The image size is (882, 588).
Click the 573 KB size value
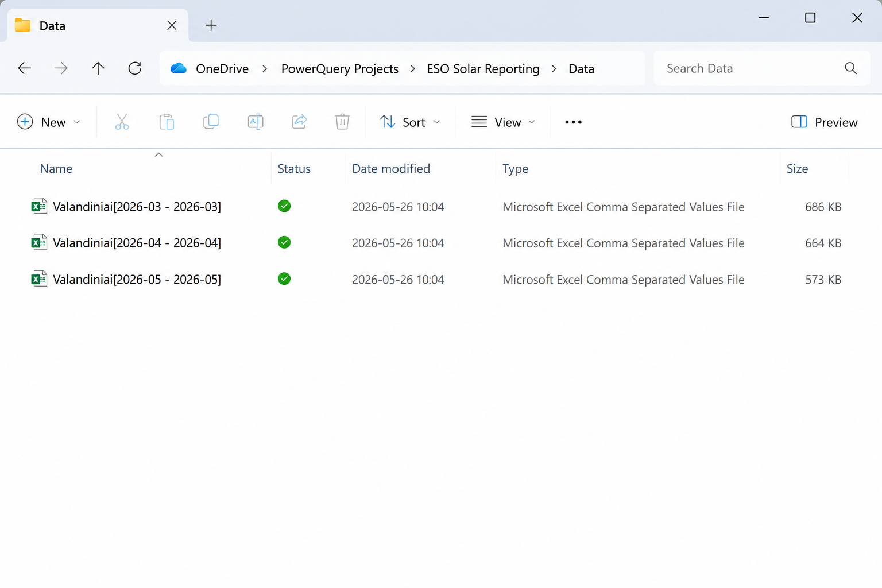(x=823, y=279)
